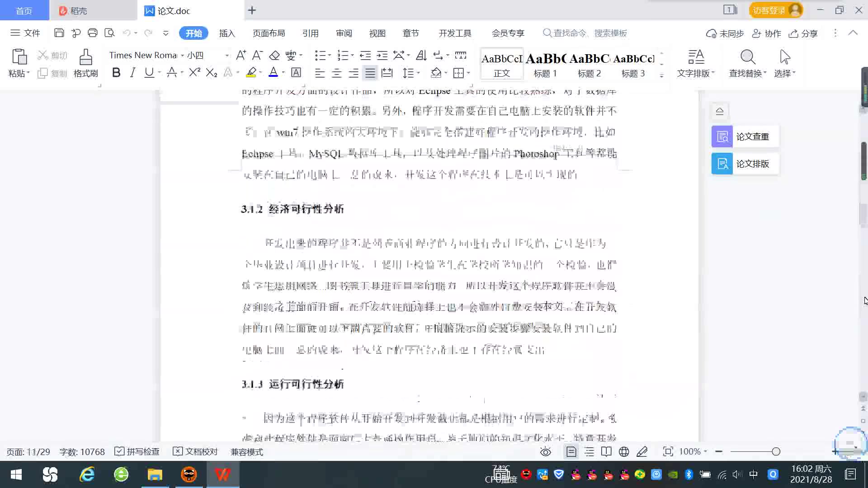
Task: Align text left
Action: pyautogui.click(x=320, y=73)
